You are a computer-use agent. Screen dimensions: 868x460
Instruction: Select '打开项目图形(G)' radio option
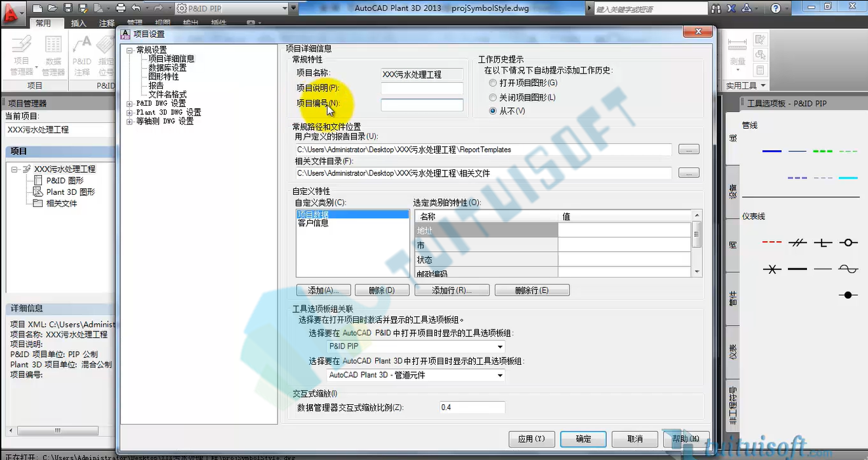(493, 83)
